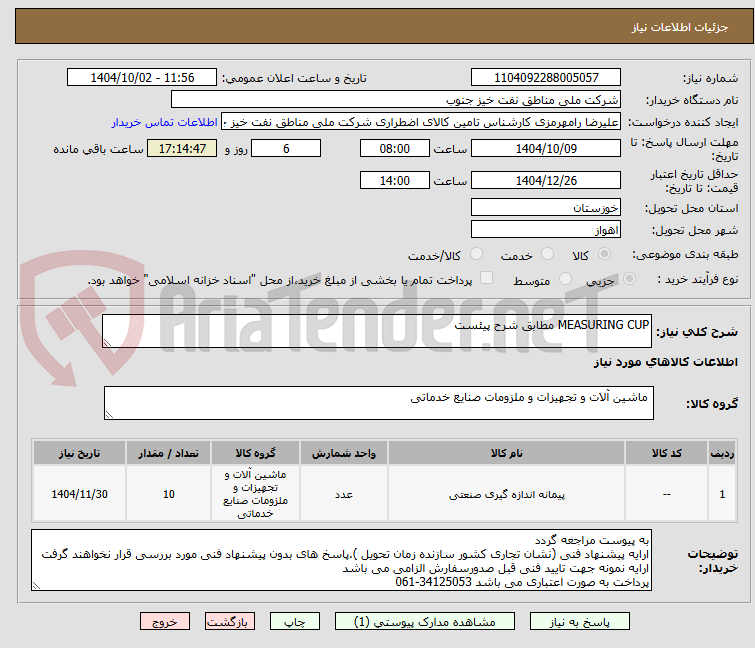Click the buyer name field شرکت ملی مناطق نفت خیز جنوب
Image resolution: width=755 pixels, height=648 pixels.
(396, 100)
